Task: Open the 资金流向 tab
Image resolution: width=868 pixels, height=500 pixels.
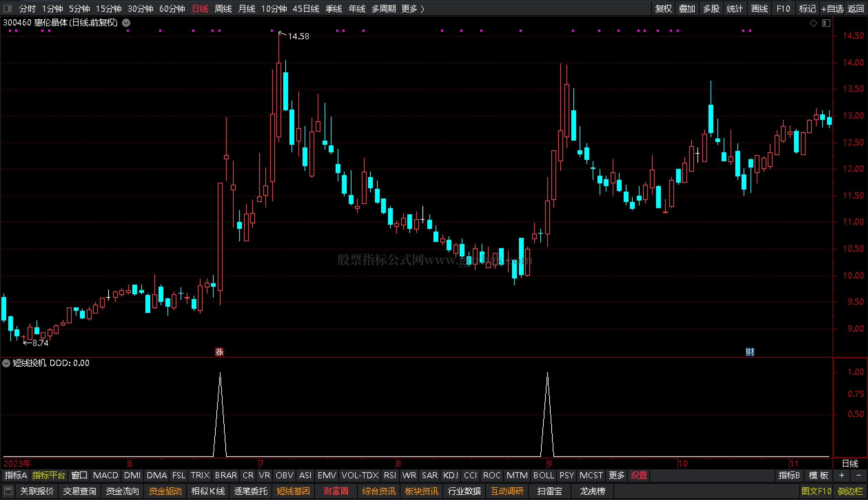Action: [122, 491]
